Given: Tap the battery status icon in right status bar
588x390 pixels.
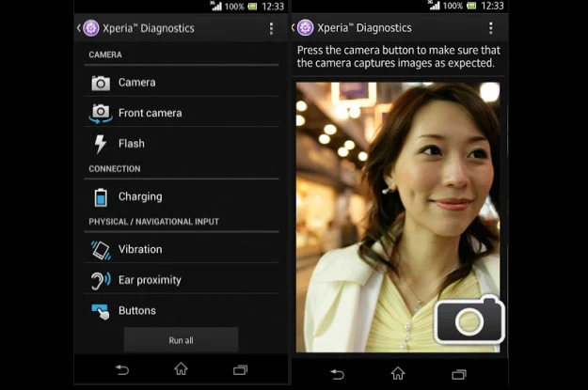Looking at the screenshot, I should click(471, 6).
